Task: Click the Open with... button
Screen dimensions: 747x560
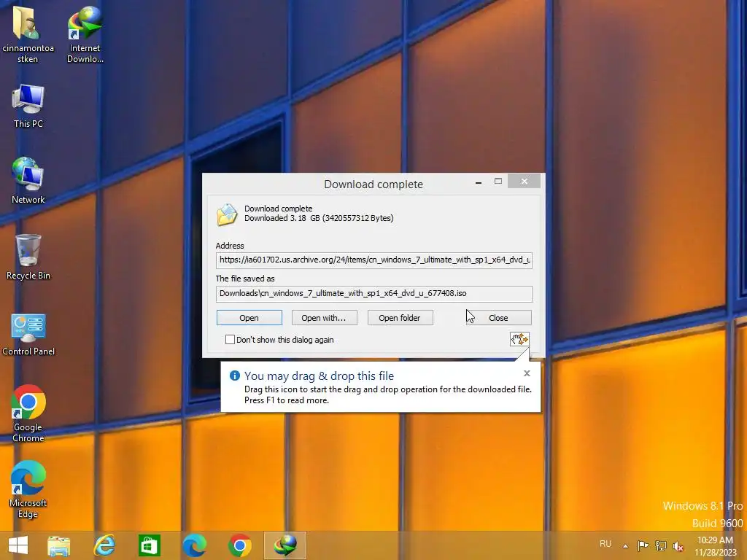Action: 324,318
